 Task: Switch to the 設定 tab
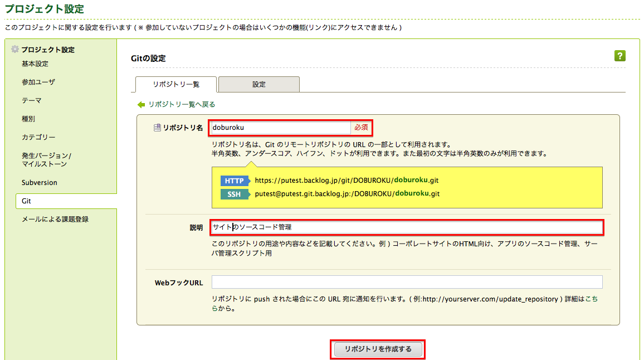pyautogui.click(x=258, y=84)
